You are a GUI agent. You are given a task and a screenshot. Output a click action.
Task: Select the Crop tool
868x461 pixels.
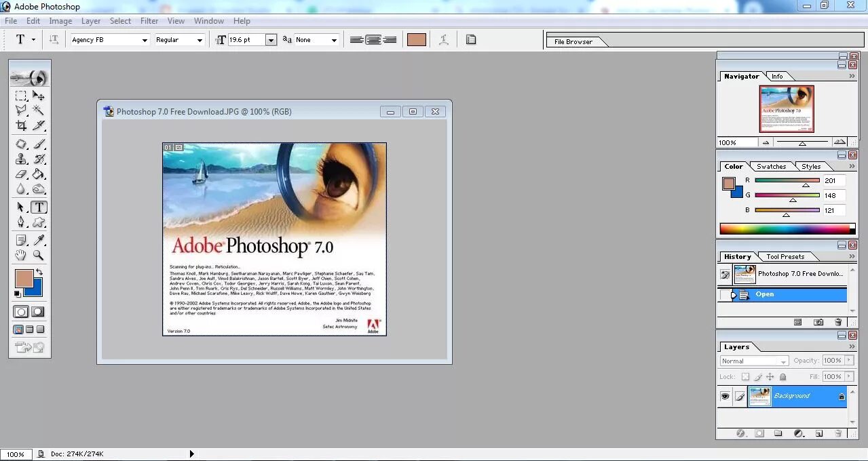(x=21, y=125)
